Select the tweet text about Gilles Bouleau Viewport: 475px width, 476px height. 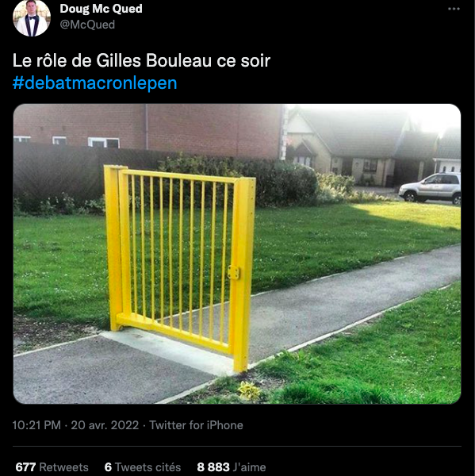pyautogui.click(x=141, y=60)
